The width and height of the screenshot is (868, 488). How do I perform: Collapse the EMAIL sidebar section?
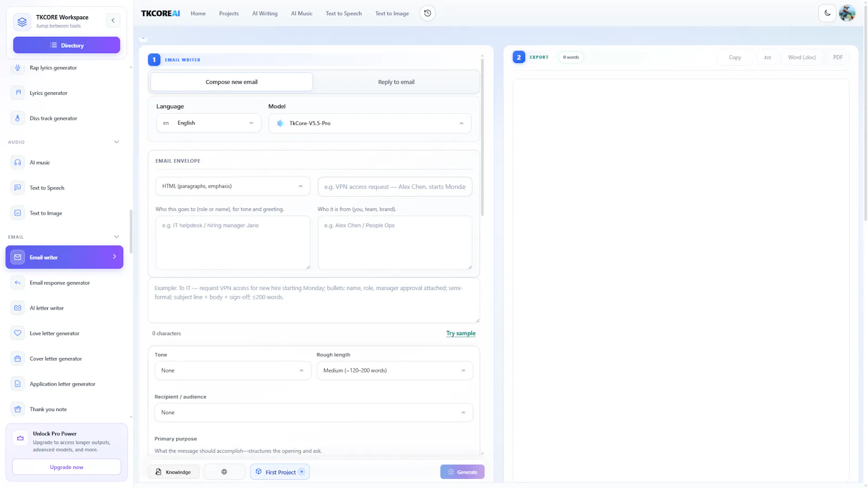(117, 237)
